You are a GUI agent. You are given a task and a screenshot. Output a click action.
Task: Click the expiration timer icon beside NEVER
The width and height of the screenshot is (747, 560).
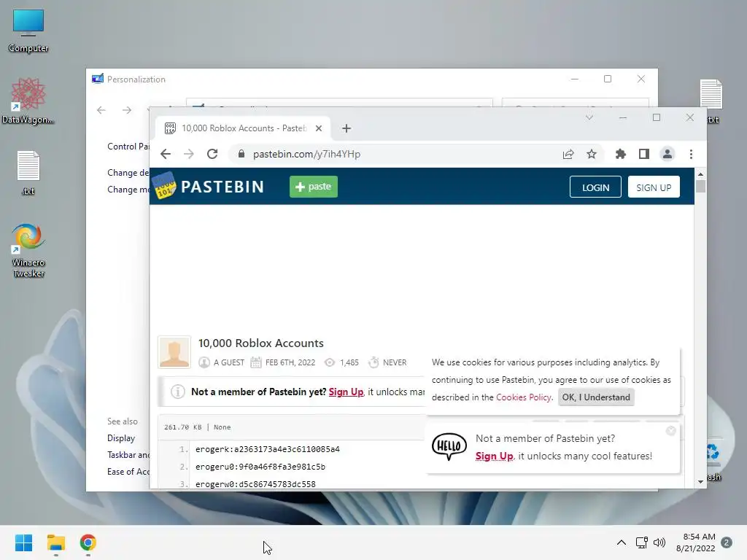[373, 362]
